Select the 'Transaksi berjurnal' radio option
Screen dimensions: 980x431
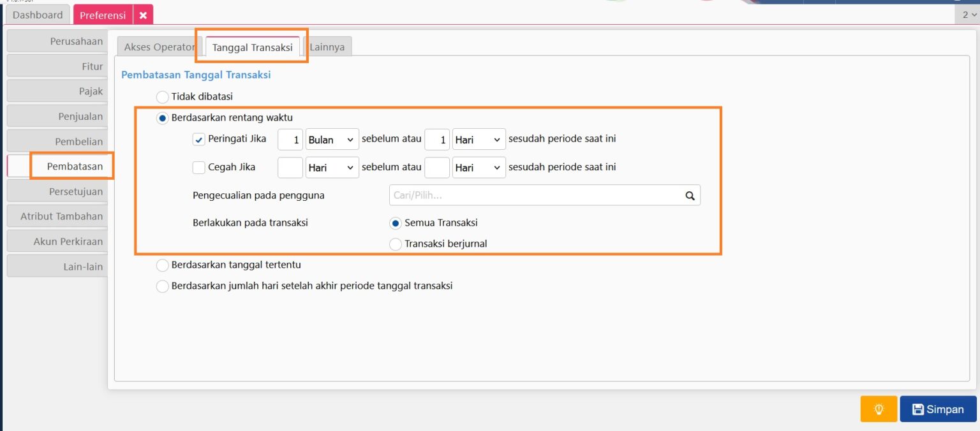[396, 244]
